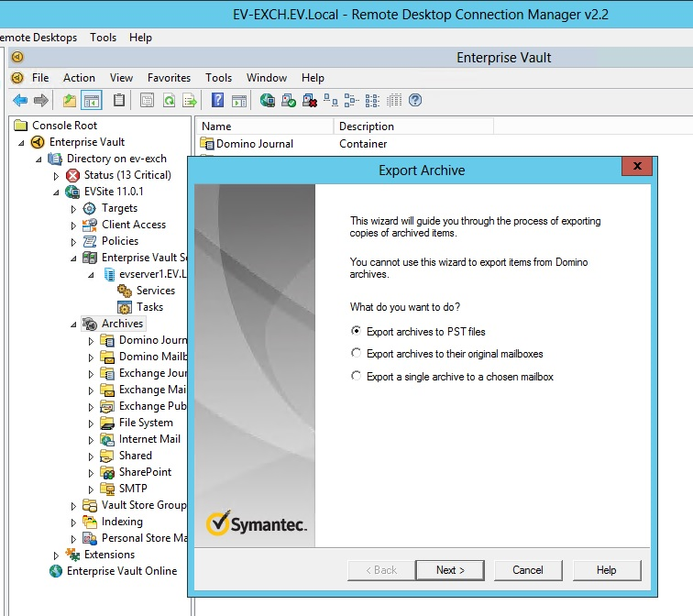This screenshot has height=616, width=693.
Task: Select the Details view toolbar icon
Action: point(394,100)
